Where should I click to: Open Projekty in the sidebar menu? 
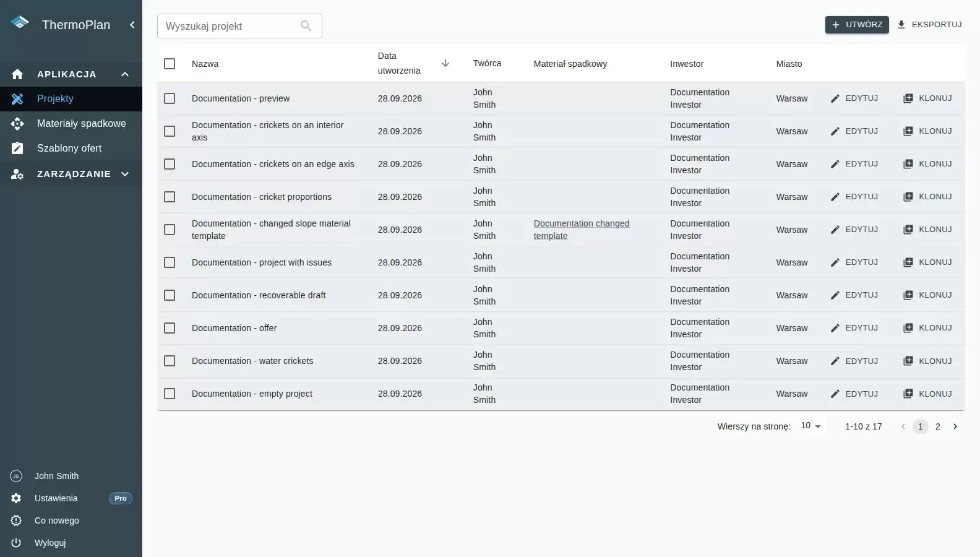pos(71,99)
